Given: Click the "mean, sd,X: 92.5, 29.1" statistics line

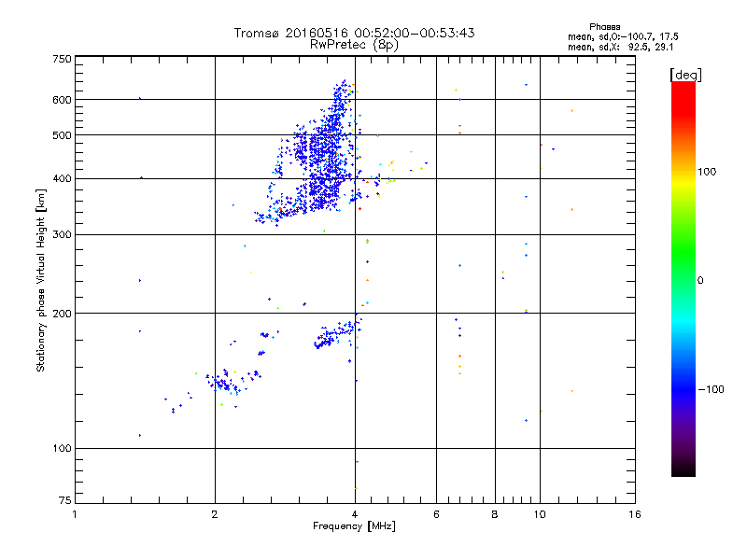Looking at the screenshot, I should [620, 48].
